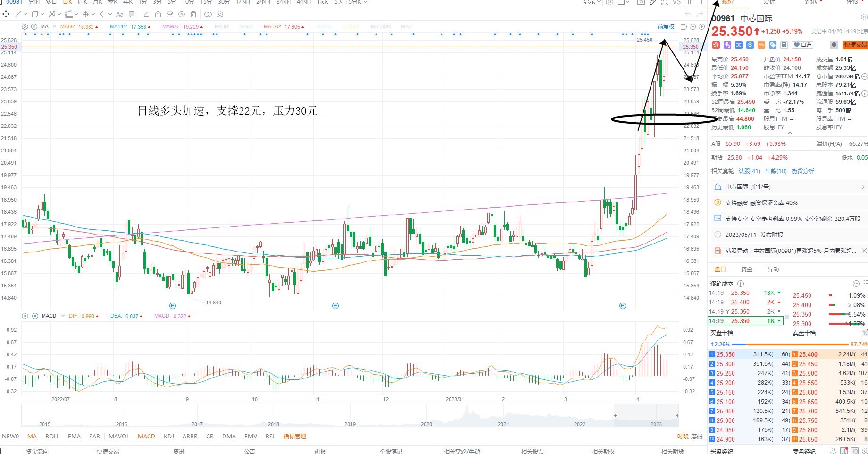
Task: Expand the line tool dropdown arrow
Action: [25, 14]
